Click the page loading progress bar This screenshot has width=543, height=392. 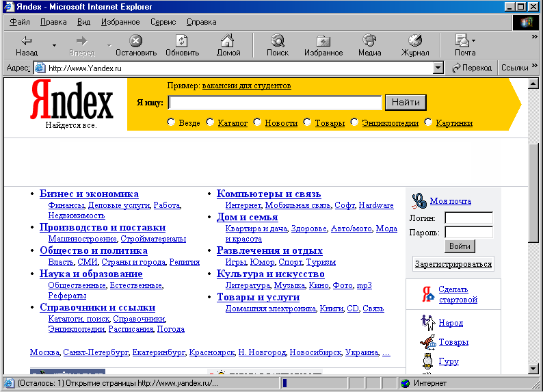pyautogui.click(x=314, y=383)
